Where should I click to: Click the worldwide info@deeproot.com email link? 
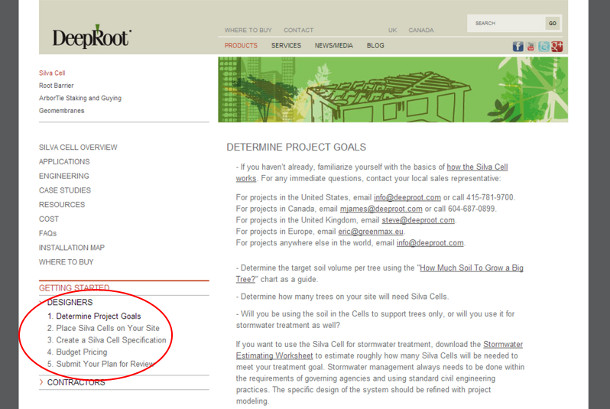(430, 243)
